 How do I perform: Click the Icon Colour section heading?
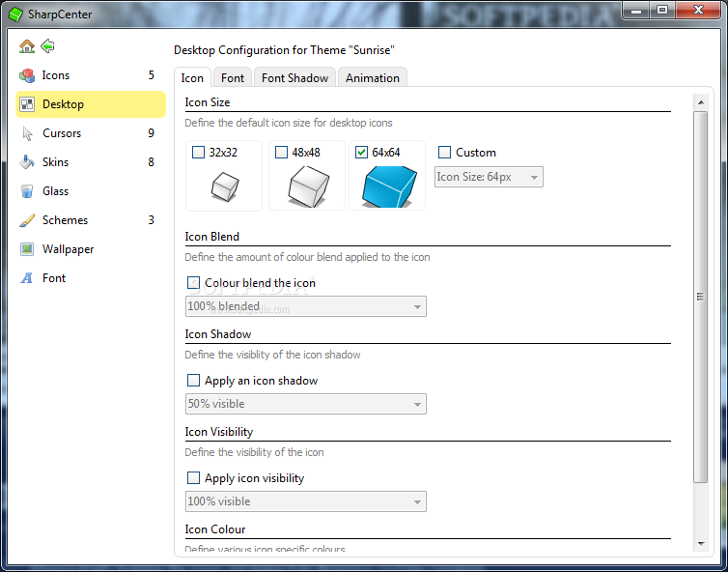tap(215, 529)
